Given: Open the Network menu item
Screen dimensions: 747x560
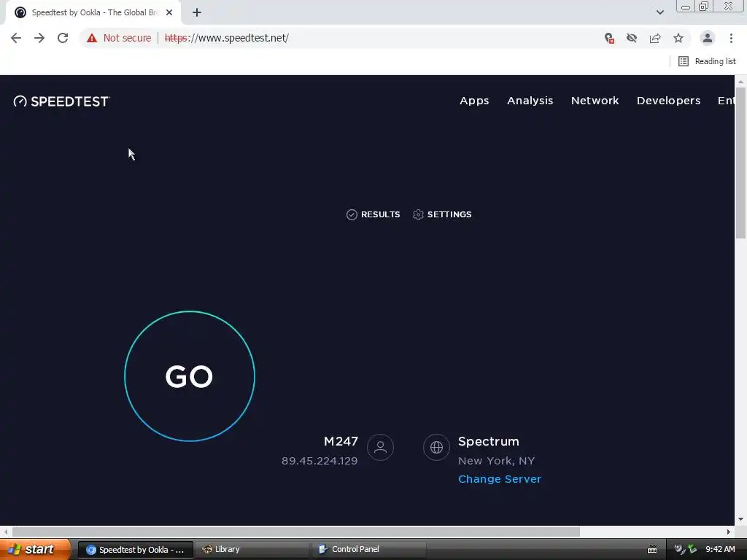Looking at the screenshot, I should click(x=595, y=101).
